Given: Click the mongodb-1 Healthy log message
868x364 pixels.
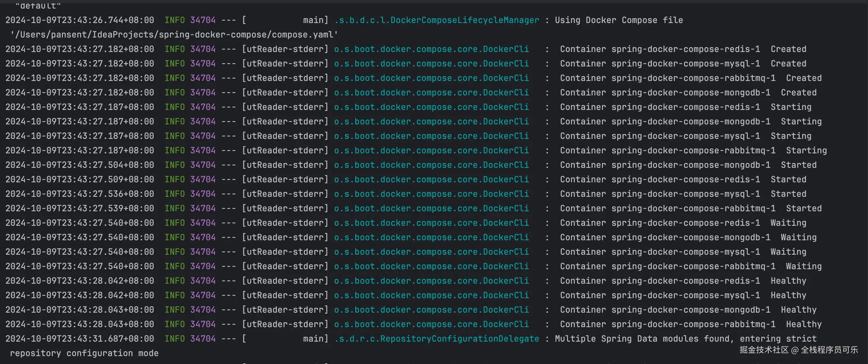Looking at the screenshot, I should (x=688, y=310).
